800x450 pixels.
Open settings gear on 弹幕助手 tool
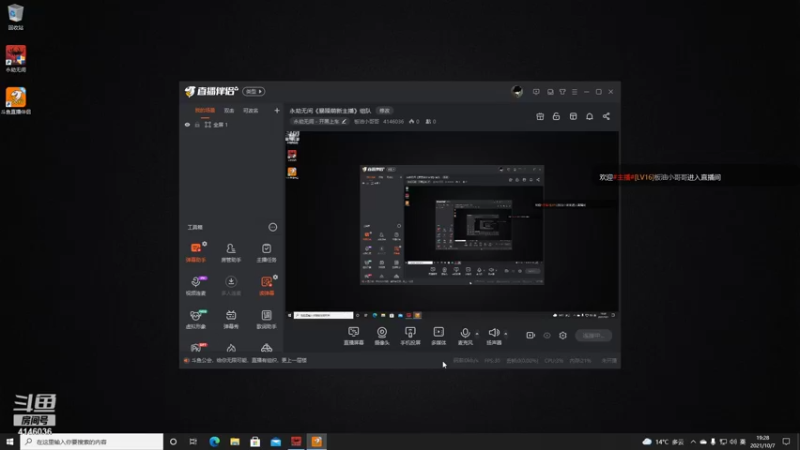(x=204, y=244)
